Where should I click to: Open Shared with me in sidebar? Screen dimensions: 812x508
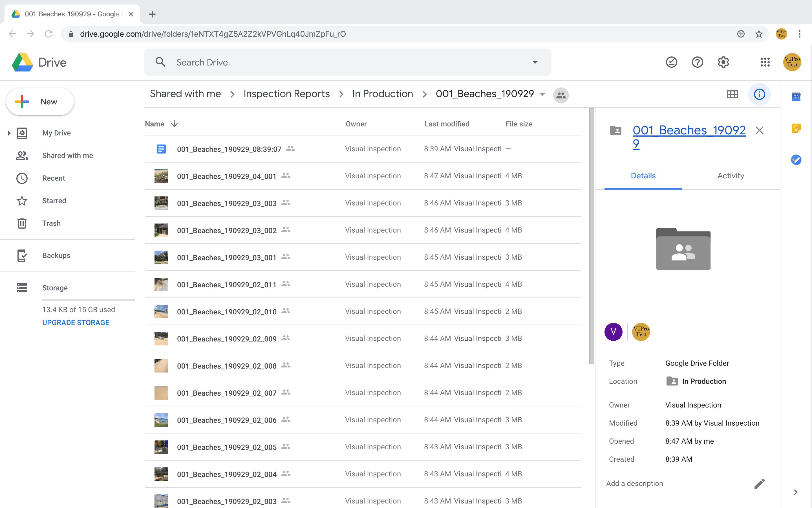pos(67,156)
